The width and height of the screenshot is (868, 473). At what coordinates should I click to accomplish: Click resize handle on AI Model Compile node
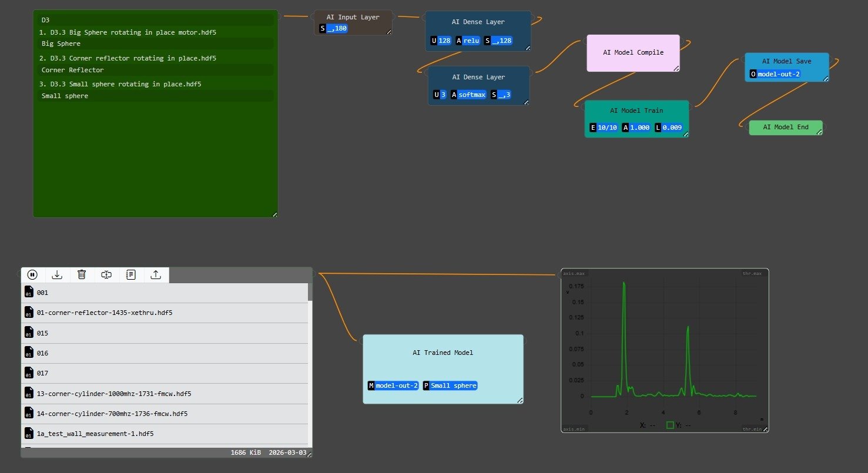(676, 68)
